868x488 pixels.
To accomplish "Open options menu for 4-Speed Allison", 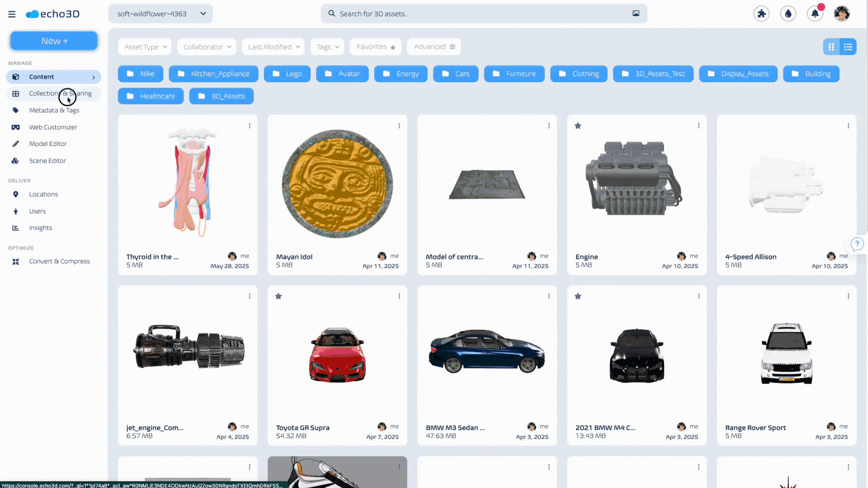I will pos(848,126).
